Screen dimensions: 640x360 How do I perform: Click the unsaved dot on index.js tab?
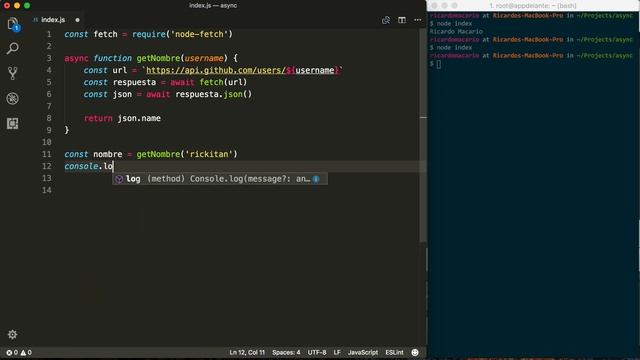(x=77, y=20)
